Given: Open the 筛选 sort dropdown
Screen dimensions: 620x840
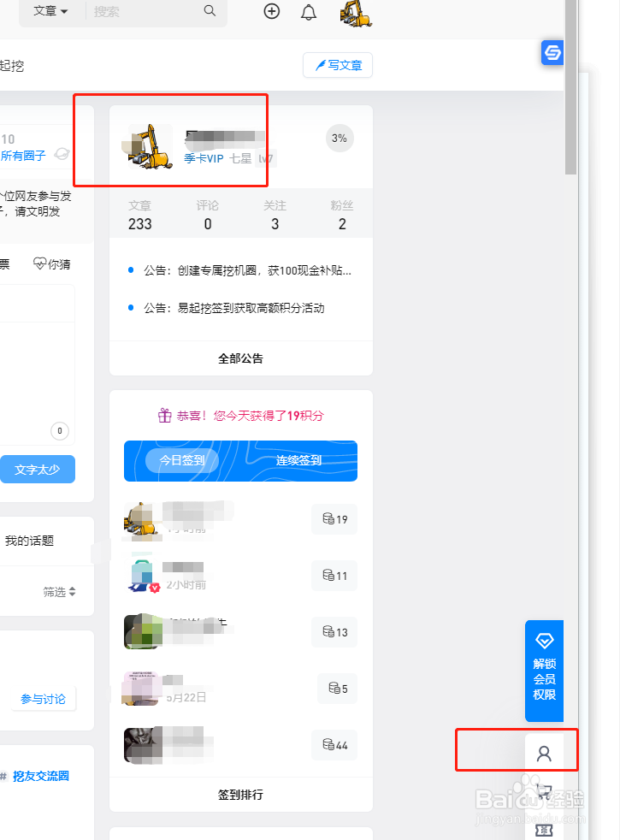Looking at the screenshot, I should point(59,592).
